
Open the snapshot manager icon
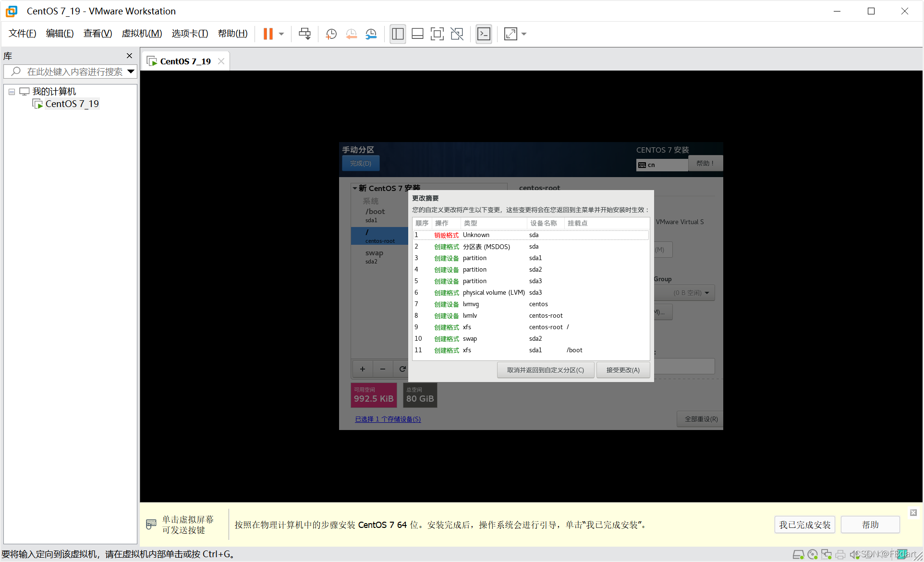point(371,34)
